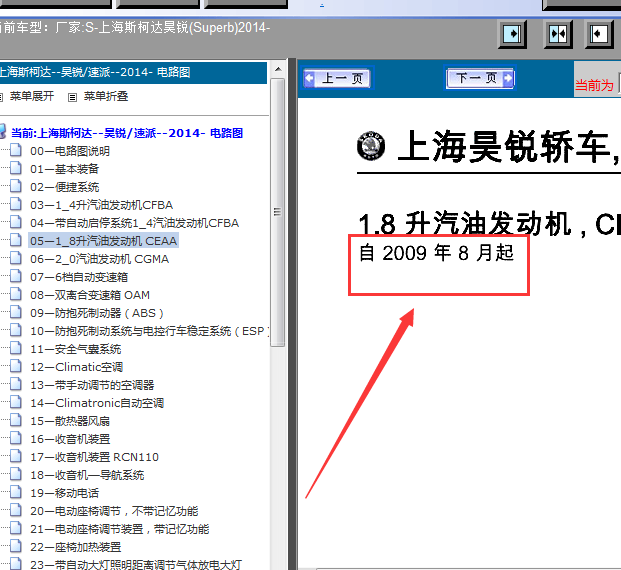
Task: Select 05—1_8升汽油发动机 CEAA item
Action: tap(103, 241)
